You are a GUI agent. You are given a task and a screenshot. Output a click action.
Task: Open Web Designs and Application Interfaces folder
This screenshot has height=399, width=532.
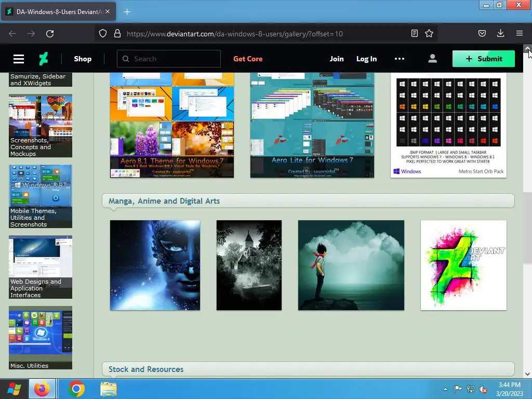coord(41,267)
